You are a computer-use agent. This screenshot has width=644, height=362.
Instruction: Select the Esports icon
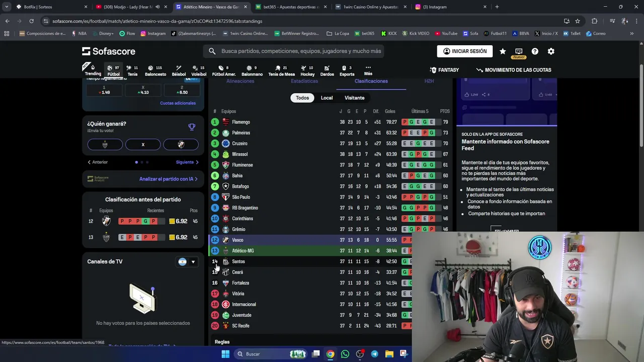pos(347,70)
